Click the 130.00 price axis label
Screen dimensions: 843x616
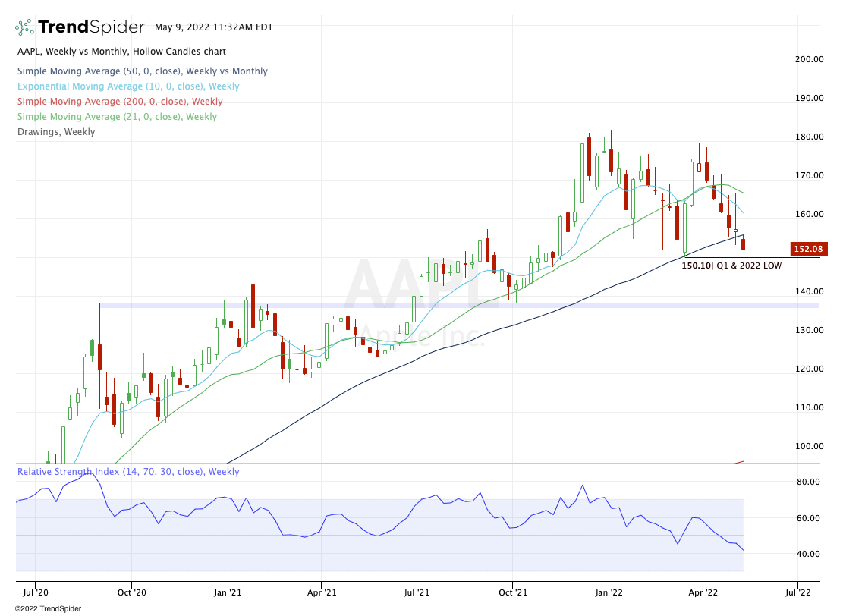pyautogui.click(x=809, y=330)
